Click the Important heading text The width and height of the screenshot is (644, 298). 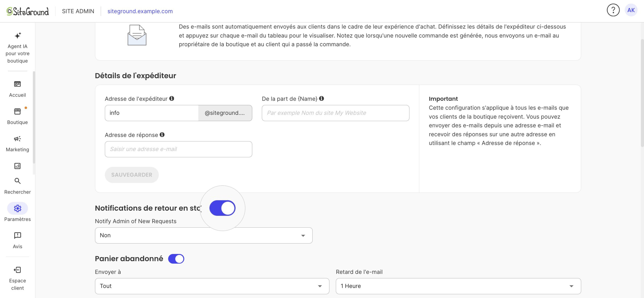click(443, 99)
